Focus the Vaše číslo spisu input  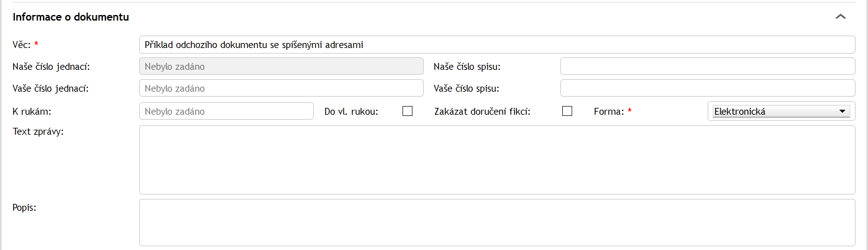point(708,89)
